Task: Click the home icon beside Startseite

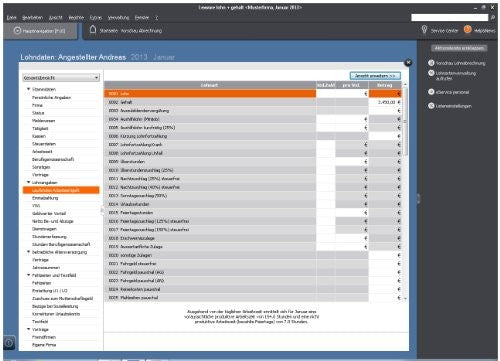Action: (x=93, y=30)
